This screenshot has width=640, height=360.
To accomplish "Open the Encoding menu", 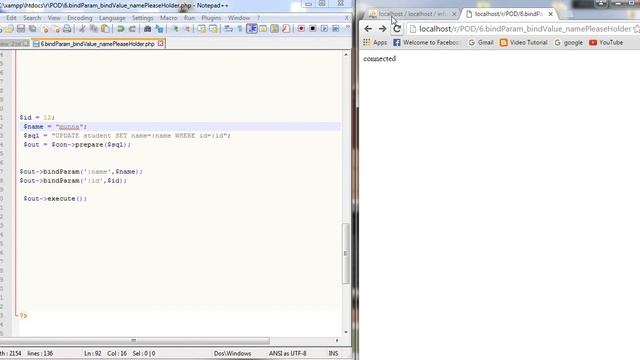I will click(80, 18).
